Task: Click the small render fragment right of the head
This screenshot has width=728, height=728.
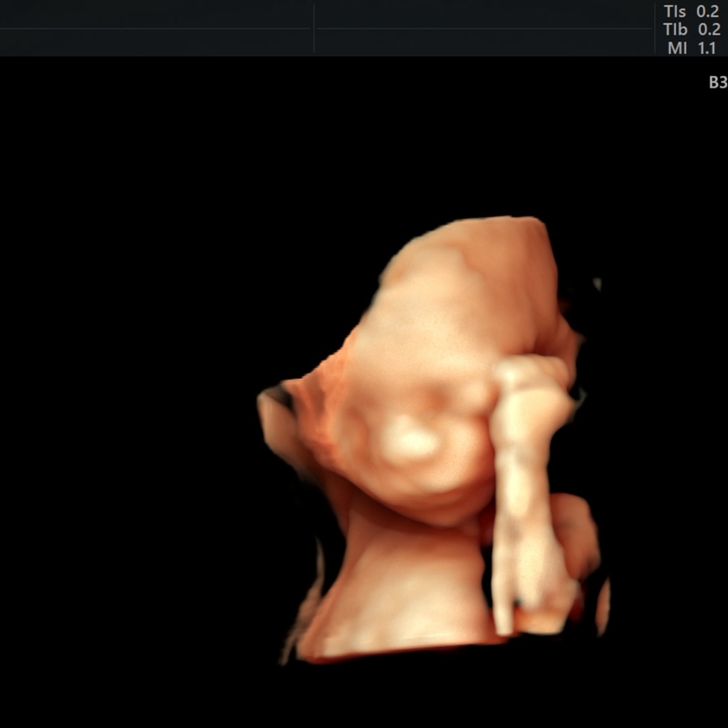Action: tap(597, 284)
